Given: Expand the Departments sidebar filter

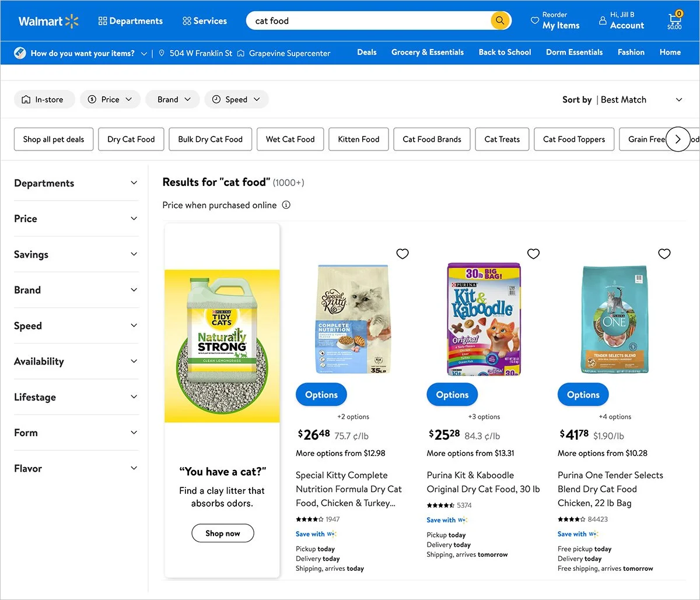Looking at the screenshot, I should pyautogui.click(x=76, y=183).
